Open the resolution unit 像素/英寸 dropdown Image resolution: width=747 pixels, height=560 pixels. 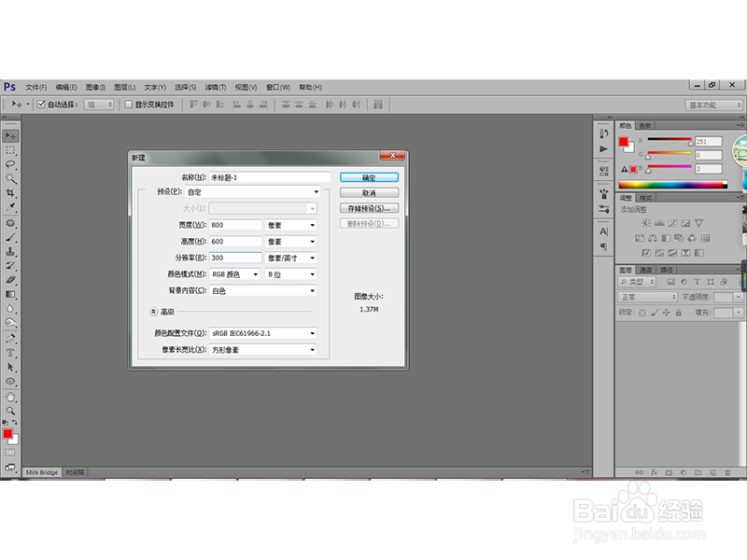click(290, 258)
